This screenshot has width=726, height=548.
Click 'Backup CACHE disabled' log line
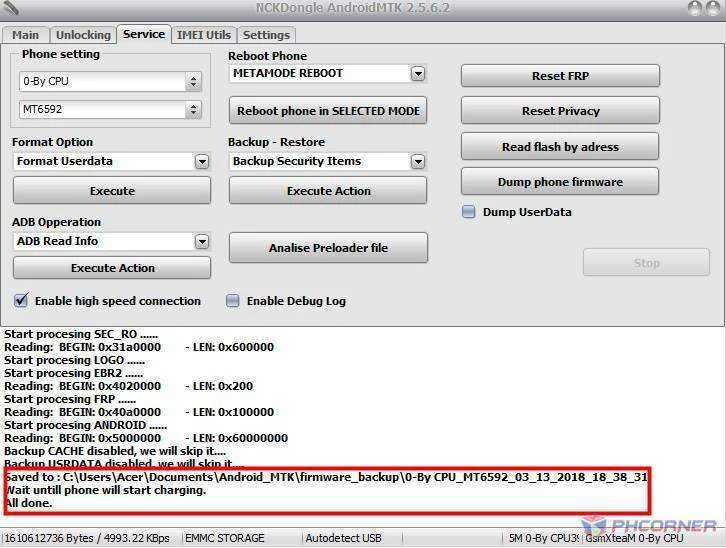click(115, 451)
